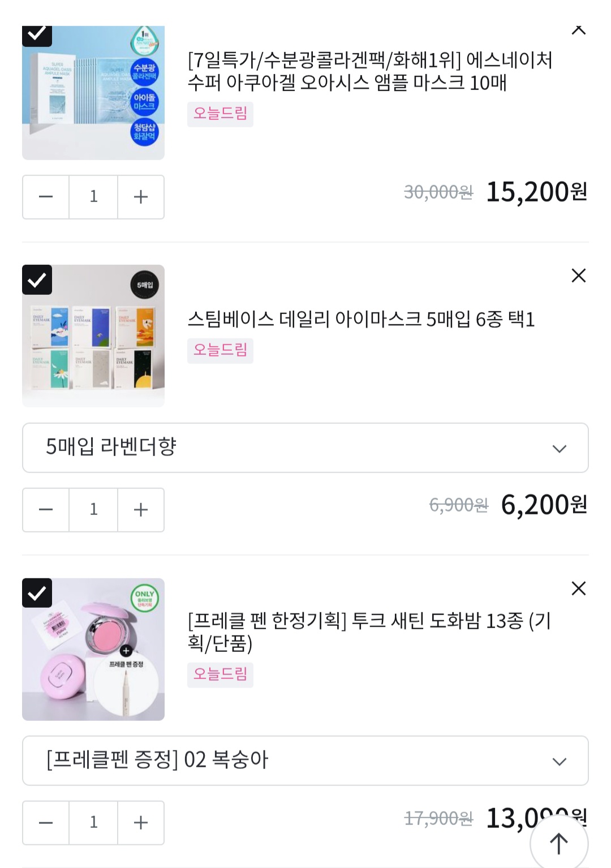Tap the scroll-to-top arrow button
This screenshot has width=611, height=868.
point(559,843)
